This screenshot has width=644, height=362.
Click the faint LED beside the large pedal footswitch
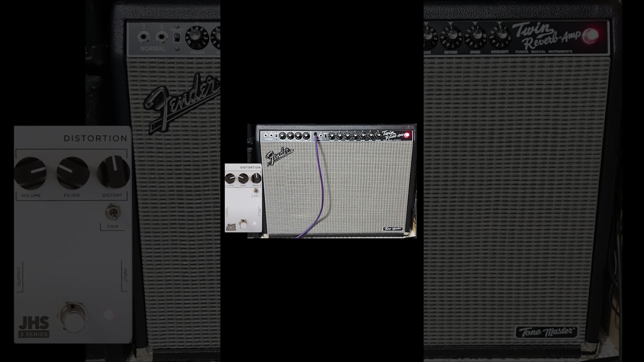(109, 315)
